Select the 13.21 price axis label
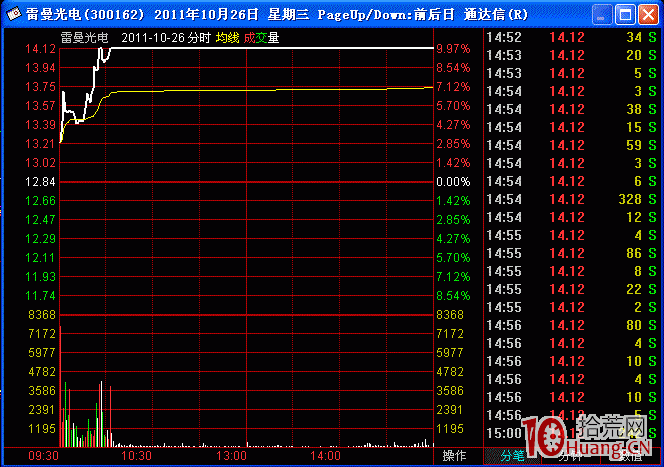This screenshot has width=664, height=467. (x=40, y=144)
